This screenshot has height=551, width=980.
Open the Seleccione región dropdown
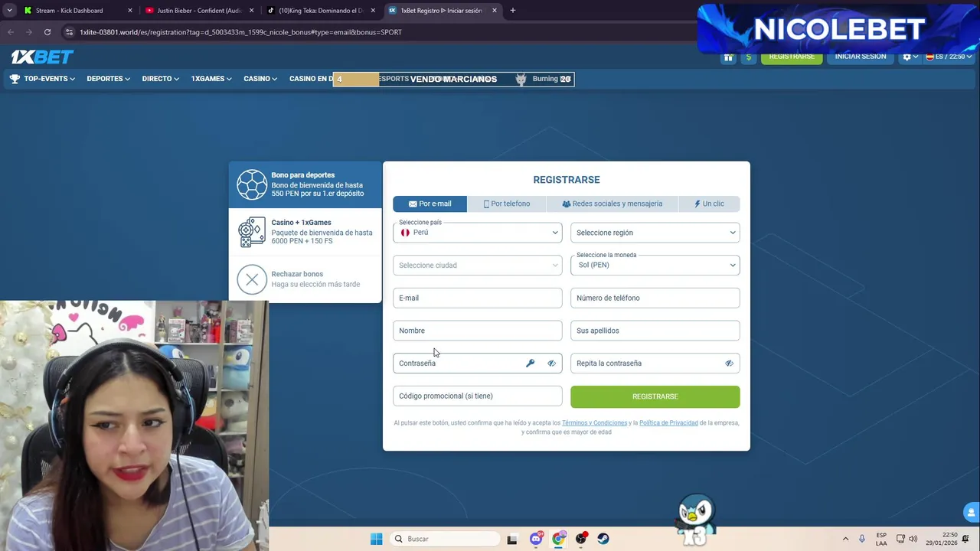[655, 233]
